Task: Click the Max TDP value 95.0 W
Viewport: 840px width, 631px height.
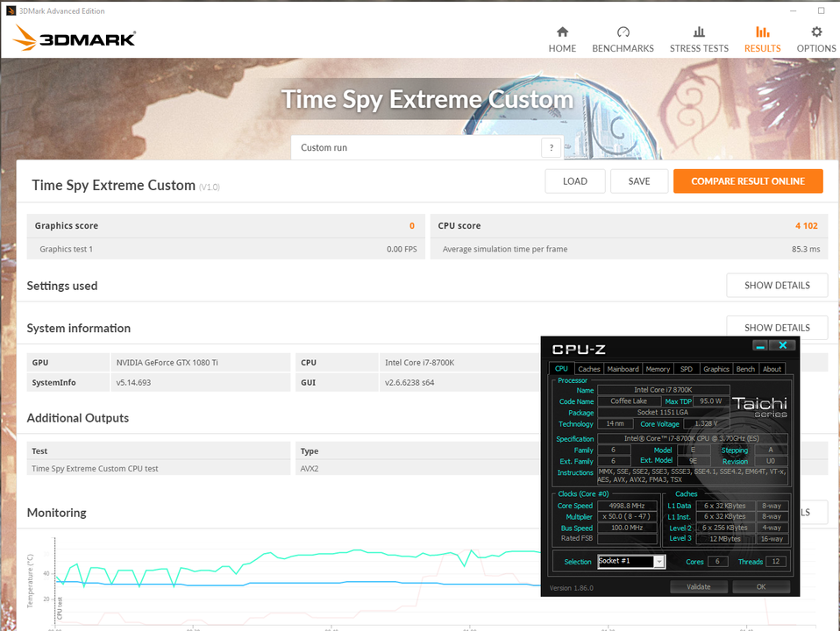Action: point(710,401)
